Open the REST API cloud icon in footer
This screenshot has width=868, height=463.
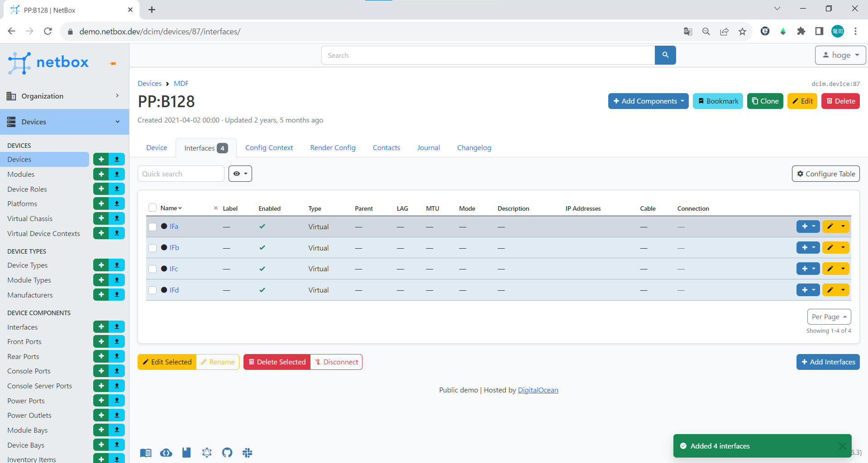pyautogui.click(x=166, y=453)
